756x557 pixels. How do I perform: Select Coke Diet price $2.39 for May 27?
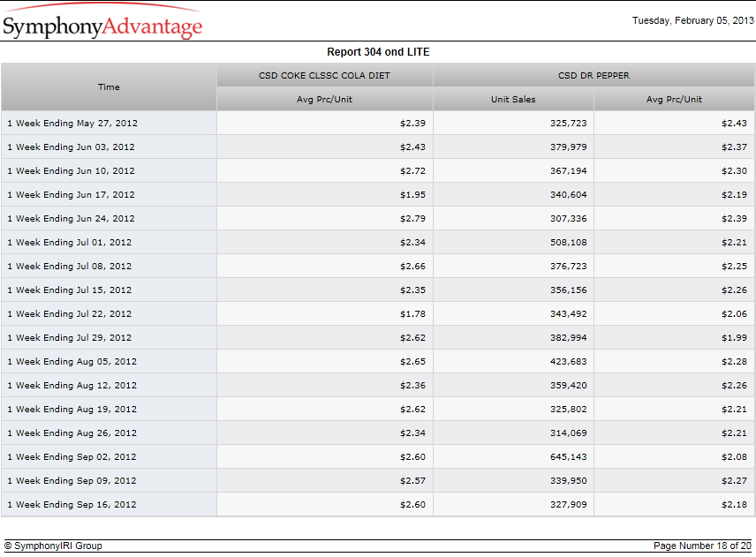[x=412, y=124]
